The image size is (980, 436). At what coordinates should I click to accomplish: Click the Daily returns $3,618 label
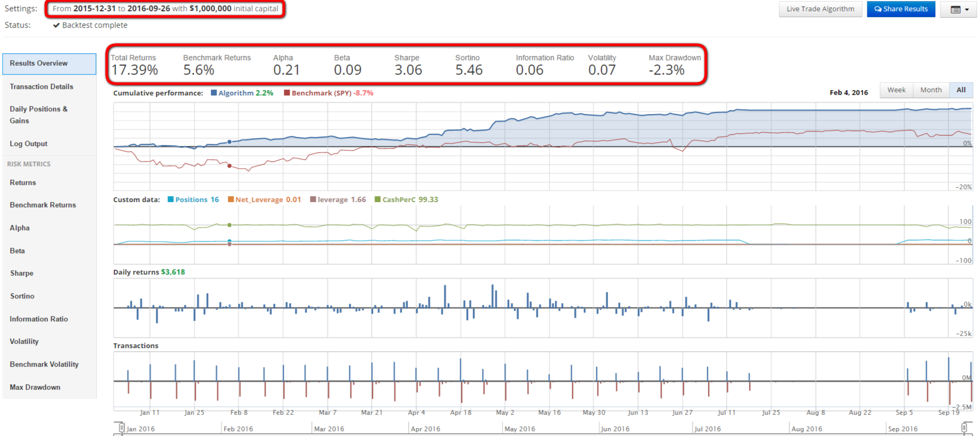pyautogui.click(x=149, y=272)
